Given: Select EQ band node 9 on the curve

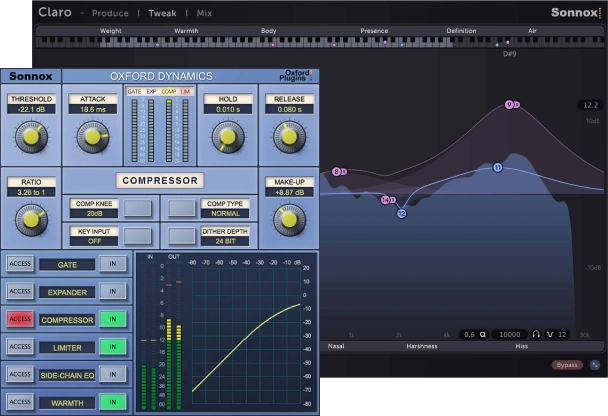Looking at the screenshot, I should tap(509, 105).
